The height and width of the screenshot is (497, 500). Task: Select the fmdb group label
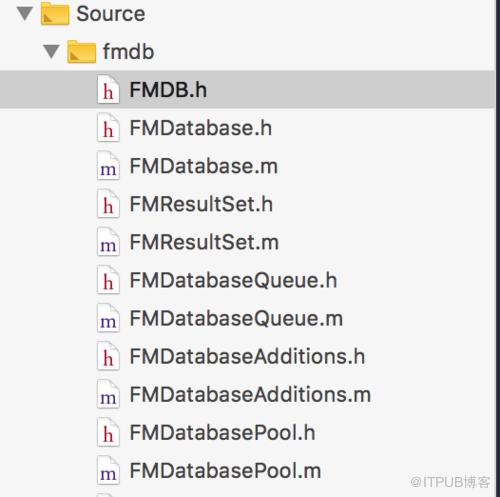click(128, 52)
